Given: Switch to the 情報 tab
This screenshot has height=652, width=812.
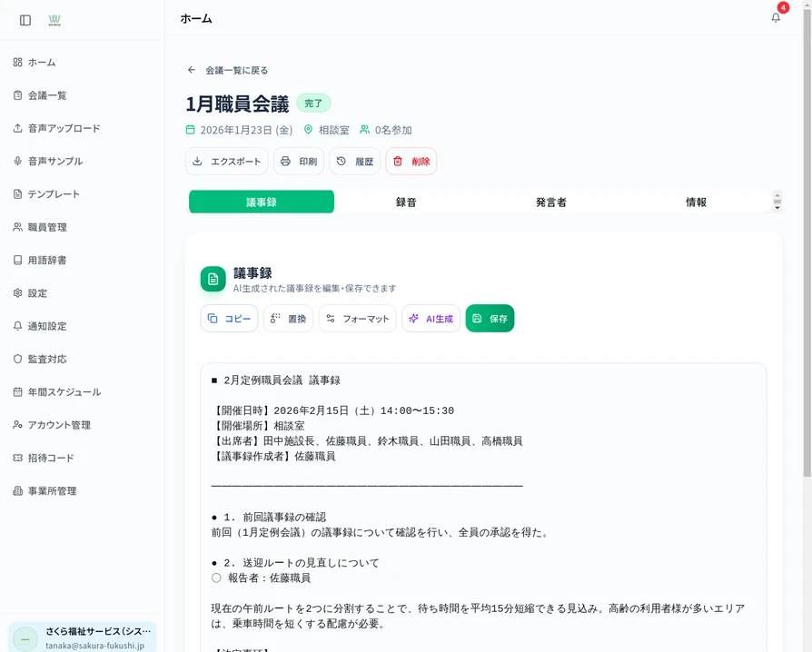Looking at the screenshot, I should coord(696,202).
